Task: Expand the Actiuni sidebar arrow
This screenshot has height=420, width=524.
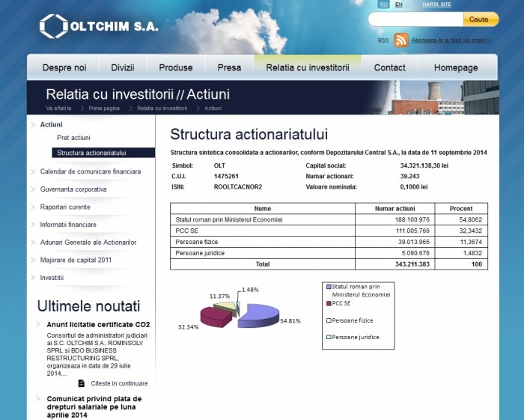Action: pos(33,124)
